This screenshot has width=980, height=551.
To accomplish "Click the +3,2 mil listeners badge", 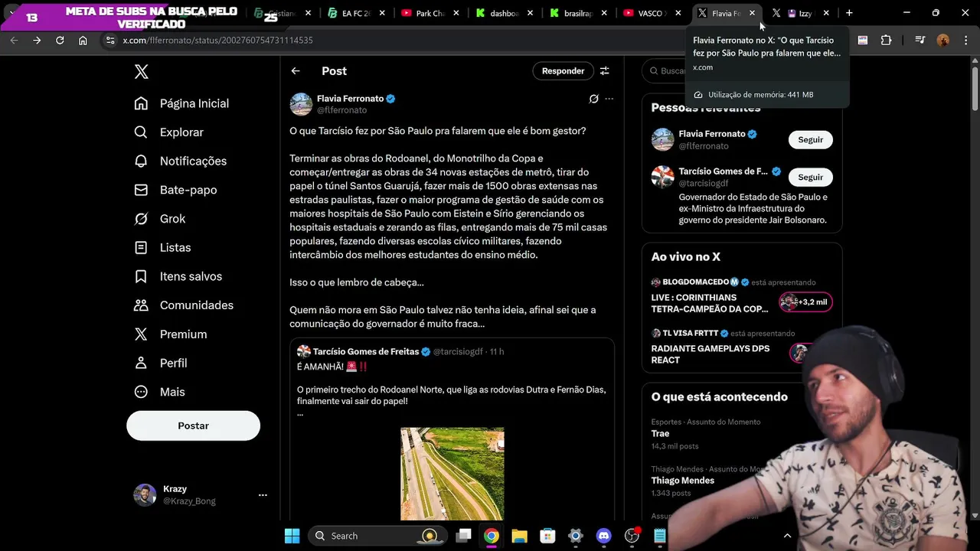I will pyautogui.click(x=806, y=302).
